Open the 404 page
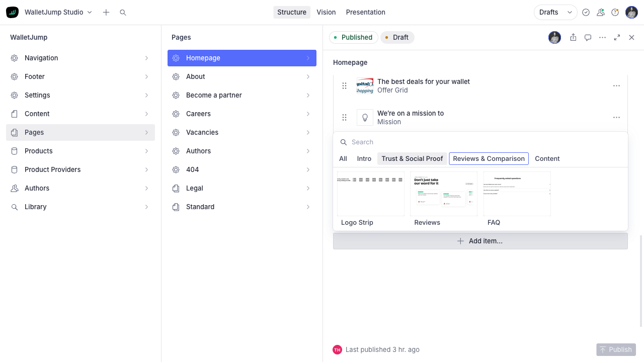 [242, 169]
